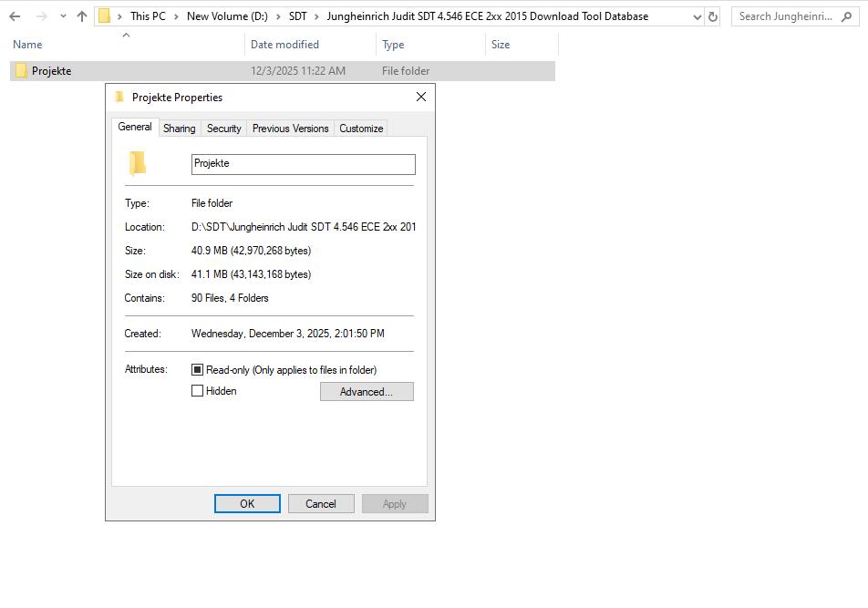Expand chevron before This PC breadcrumb
The image size is (868, 608).
tap(119, 16)
